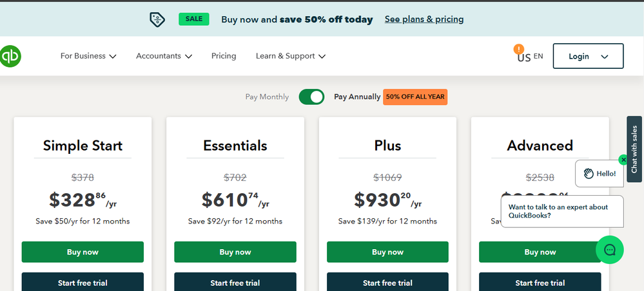Click the orange alert icon near US
644x291 pixels.
coord(518,49)
